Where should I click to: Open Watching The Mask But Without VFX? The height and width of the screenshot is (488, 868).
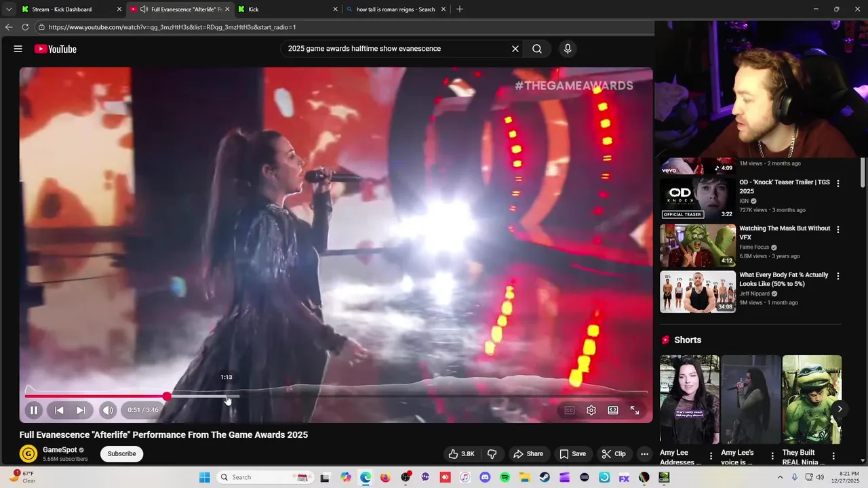[x=785, y=232]
